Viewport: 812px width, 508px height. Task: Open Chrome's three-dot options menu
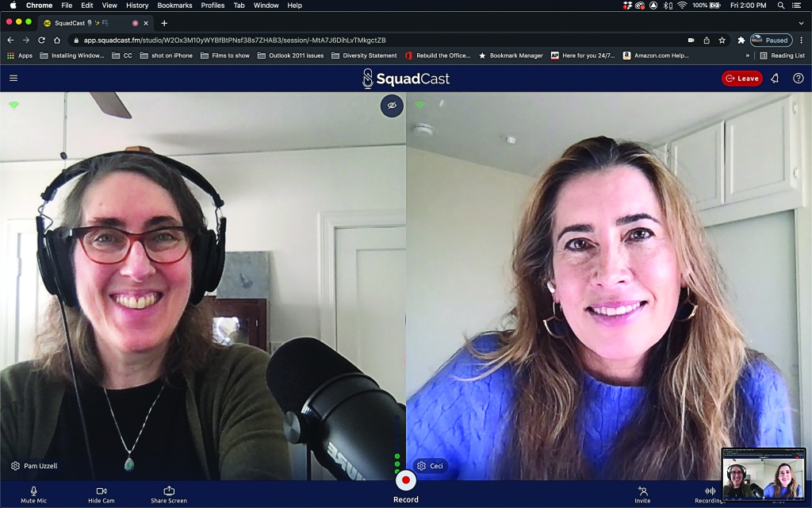(x=801, y=40)
